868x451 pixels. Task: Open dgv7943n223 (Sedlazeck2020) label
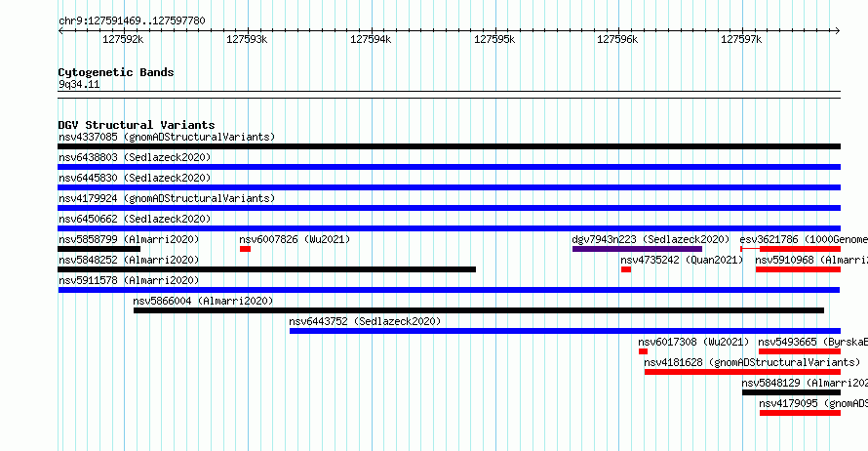tap(651, 239)
